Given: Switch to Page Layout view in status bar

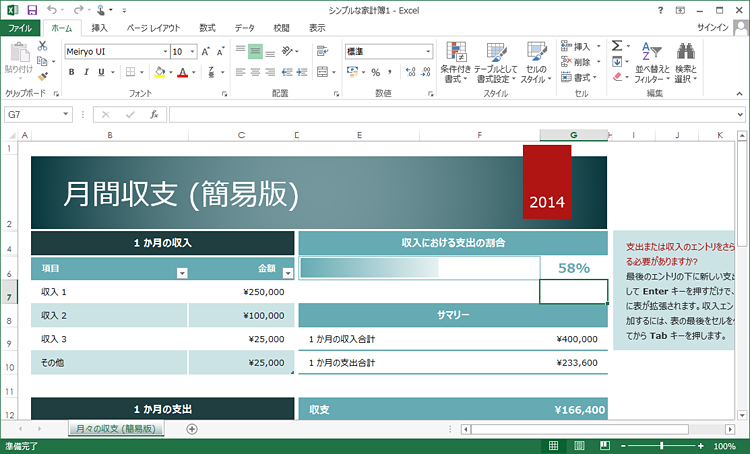Looking at the screenshot, I should tap(579, 446).
